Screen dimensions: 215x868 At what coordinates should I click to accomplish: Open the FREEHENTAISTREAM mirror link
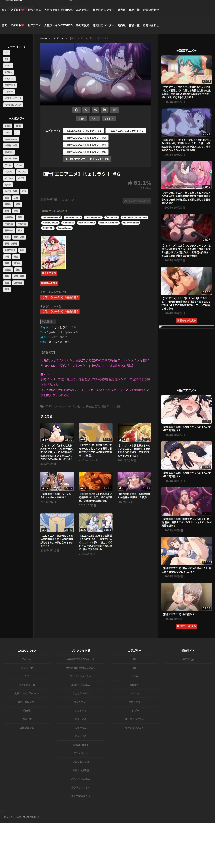pyautogui.click(x=134, y=217)
